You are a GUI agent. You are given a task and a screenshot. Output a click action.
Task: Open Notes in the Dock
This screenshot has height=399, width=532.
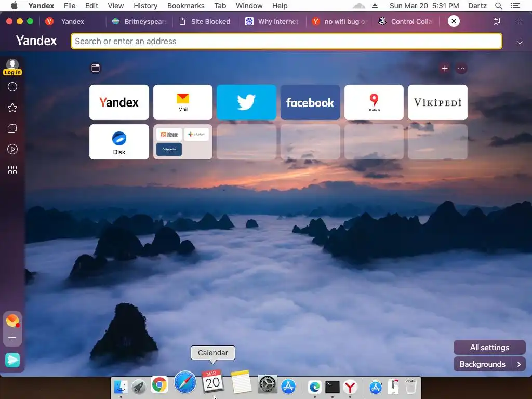point(241,382)
